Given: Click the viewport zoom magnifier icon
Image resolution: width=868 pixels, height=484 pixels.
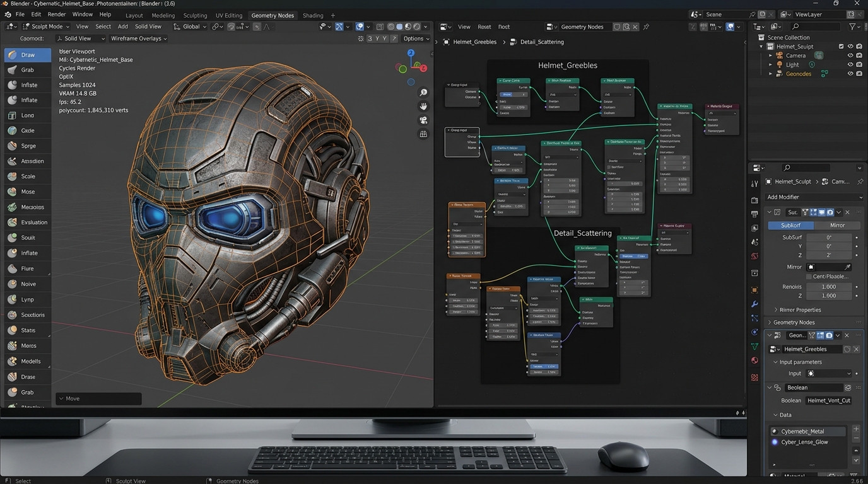Looking at the screenshot, I should coord(423,93).
